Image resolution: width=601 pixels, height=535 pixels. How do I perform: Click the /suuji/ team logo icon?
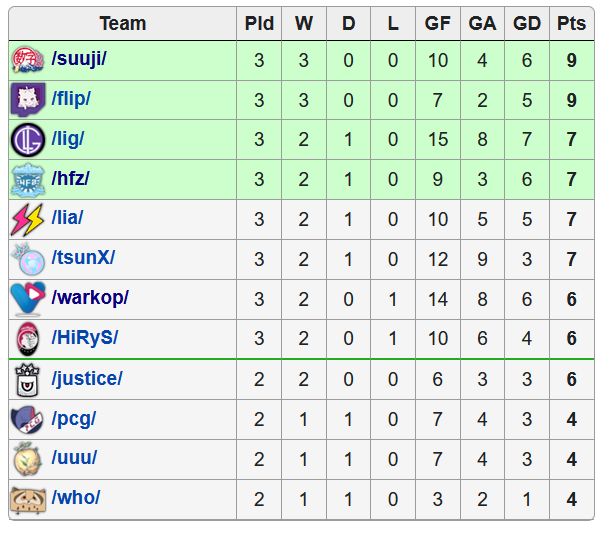pos(27,60)
